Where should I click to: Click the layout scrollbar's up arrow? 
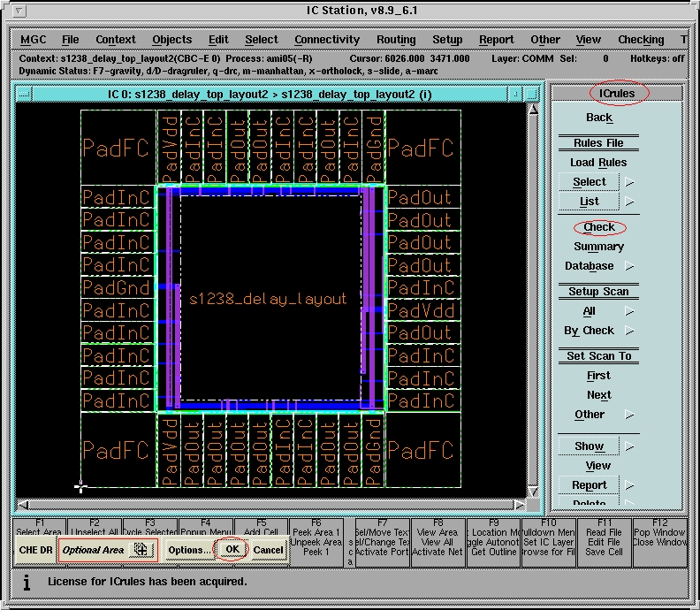[x=532, y=111]
